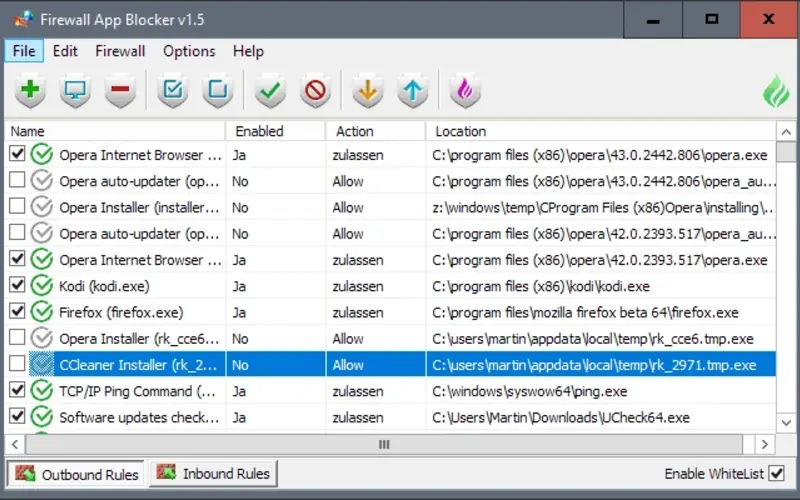Click the orange down arrow Move Down icon

(368, 90)
